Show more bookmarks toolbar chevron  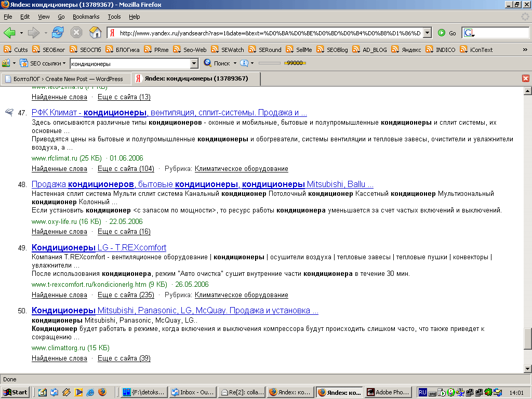(x=525, y=49)
